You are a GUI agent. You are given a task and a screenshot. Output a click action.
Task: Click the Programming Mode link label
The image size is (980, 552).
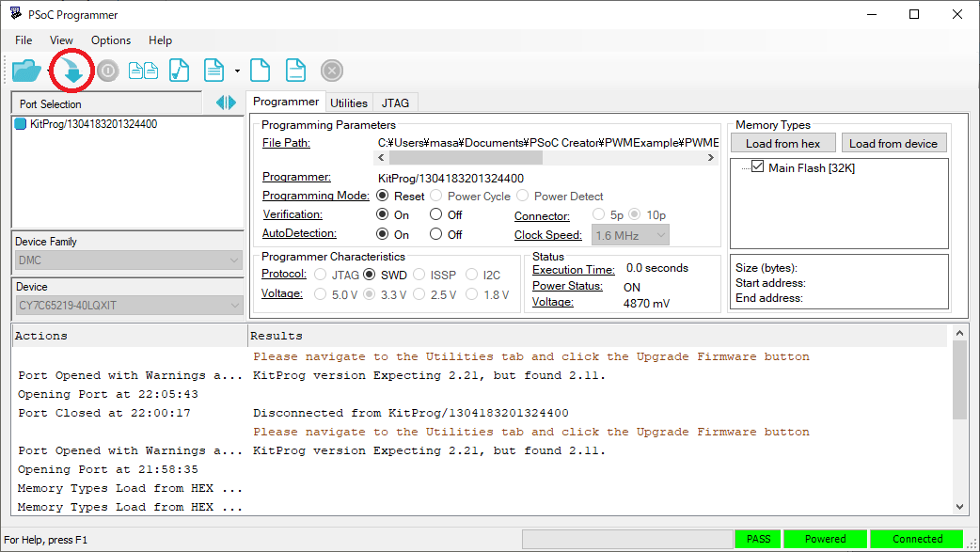tap(316, 196)
